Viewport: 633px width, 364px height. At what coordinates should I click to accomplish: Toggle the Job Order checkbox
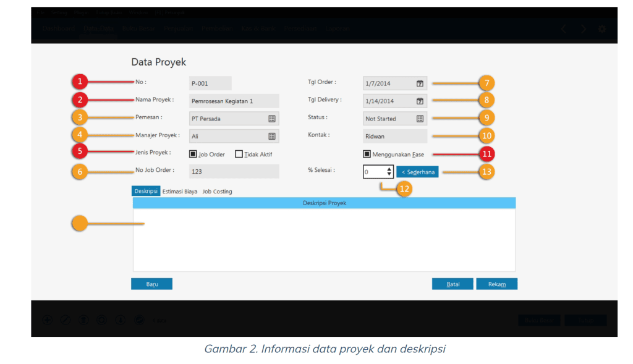click(x=193, y=154)
